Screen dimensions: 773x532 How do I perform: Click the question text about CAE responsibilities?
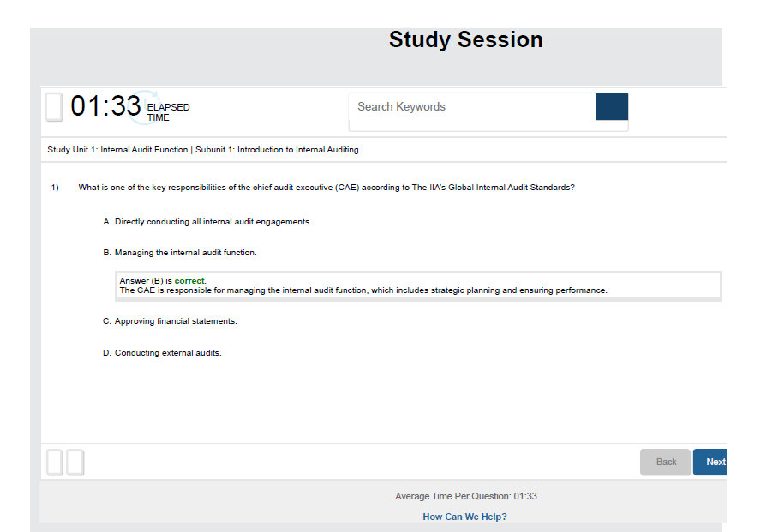[326, 188]
